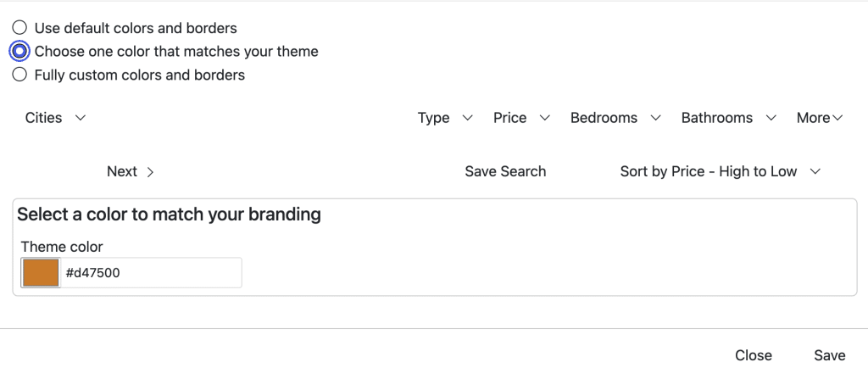Click Save Search

tap(505, 171)
